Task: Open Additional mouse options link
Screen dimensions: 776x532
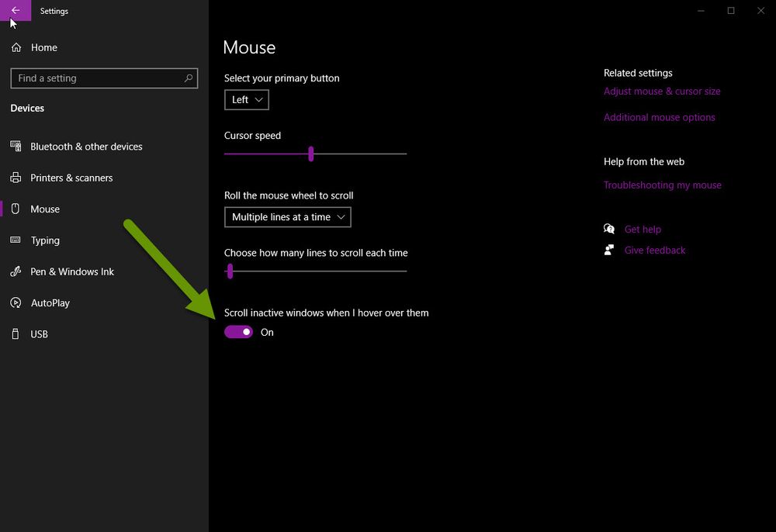Action: 660,117
